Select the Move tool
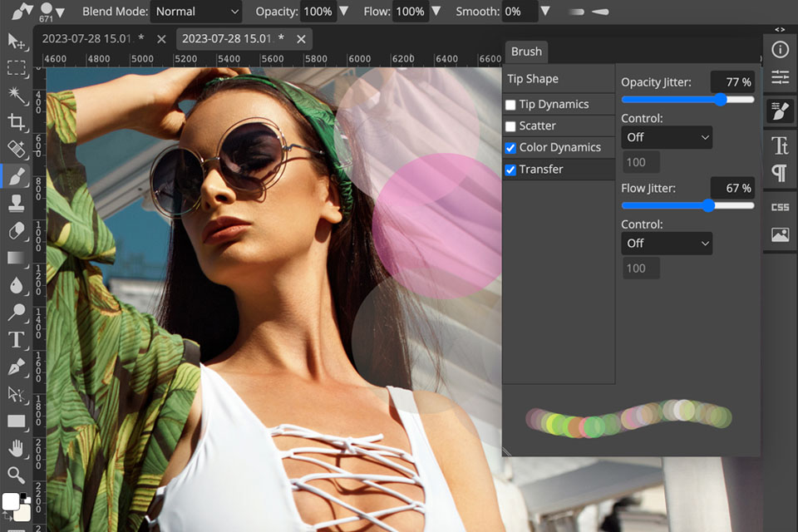The height and width of the screenshot is (532, 798). click(x=17, y=42)
